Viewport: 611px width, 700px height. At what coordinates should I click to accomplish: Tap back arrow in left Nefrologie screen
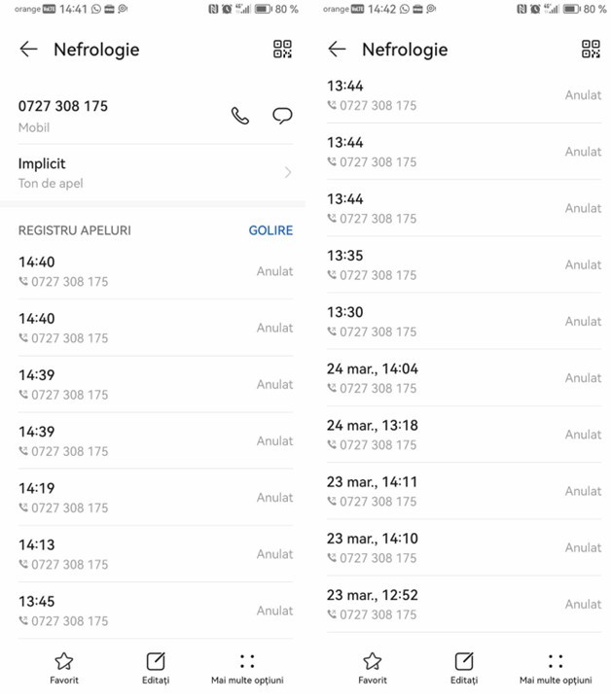(28, 50)
